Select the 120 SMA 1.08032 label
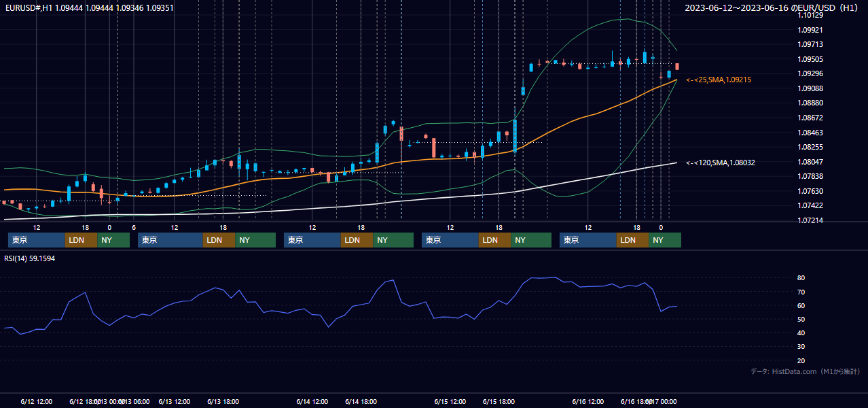This screenshot has width=868, height=408. tap(721, 163)
